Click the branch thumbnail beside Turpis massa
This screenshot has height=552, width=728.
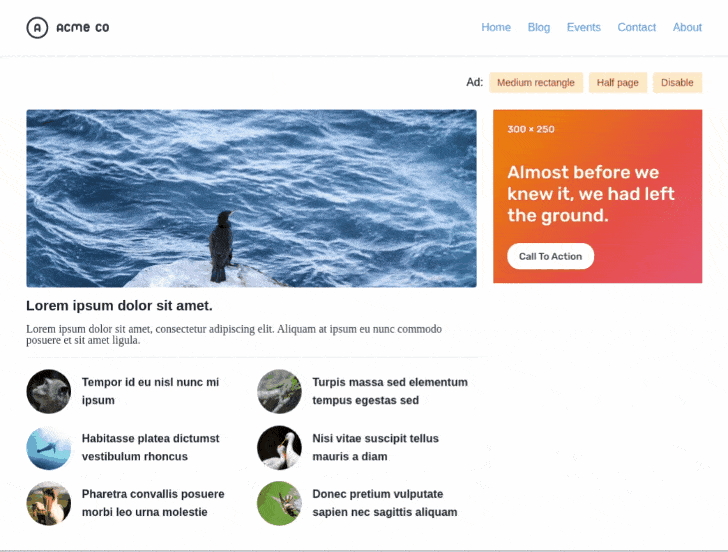click(x=280, y=391)
